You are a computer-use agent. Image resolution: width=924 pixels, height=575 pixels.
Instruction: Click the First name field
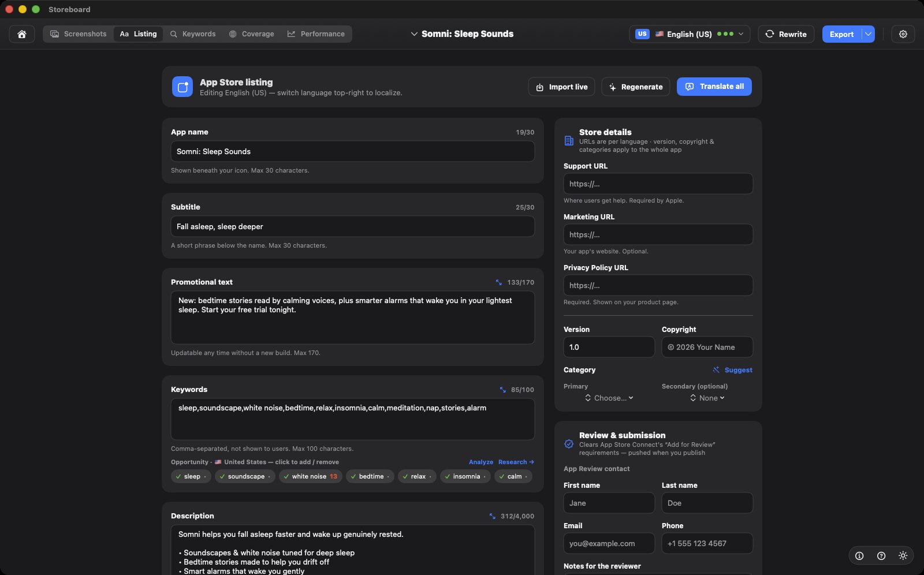pyautogui.click(x=609, y=503)
